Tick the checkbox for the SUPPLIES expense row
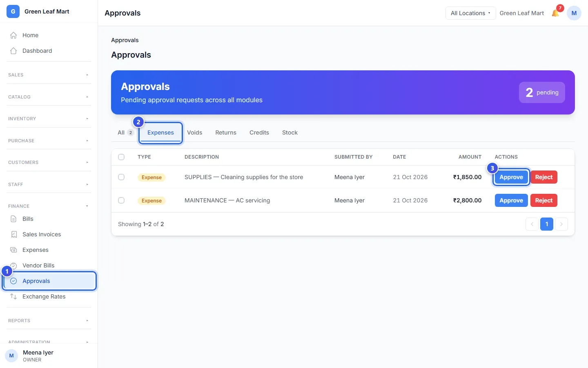588x368 pixels. click(121, 177)
